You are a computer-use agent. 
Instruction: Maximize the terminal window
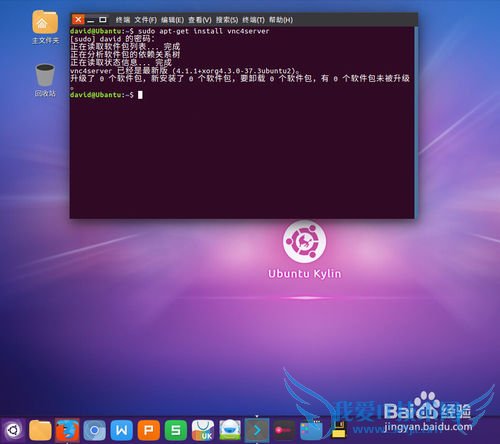pyautogui.click(x=103, y=20)
